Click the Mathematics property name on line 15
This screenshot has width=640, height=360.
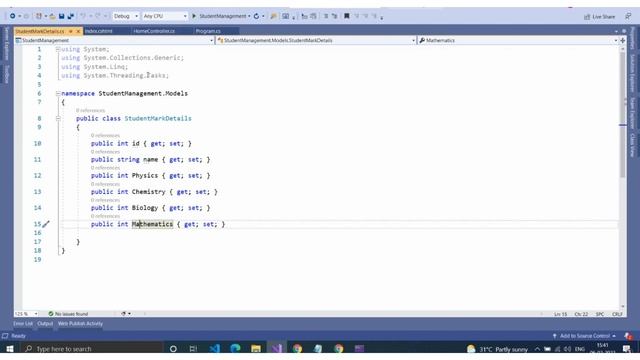(152, 224)
